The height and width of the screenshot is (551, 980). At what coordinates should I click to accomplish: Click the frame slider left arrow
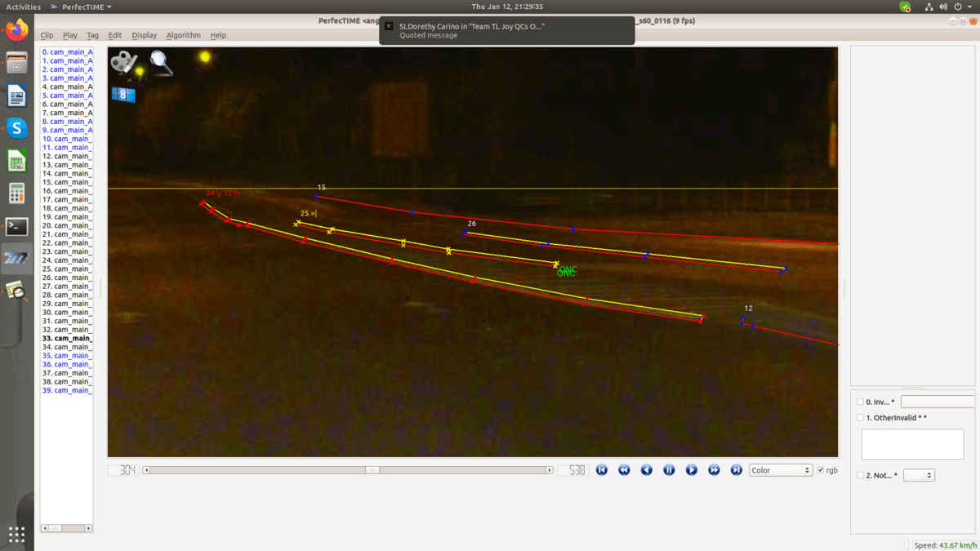(x=147, y=470)
